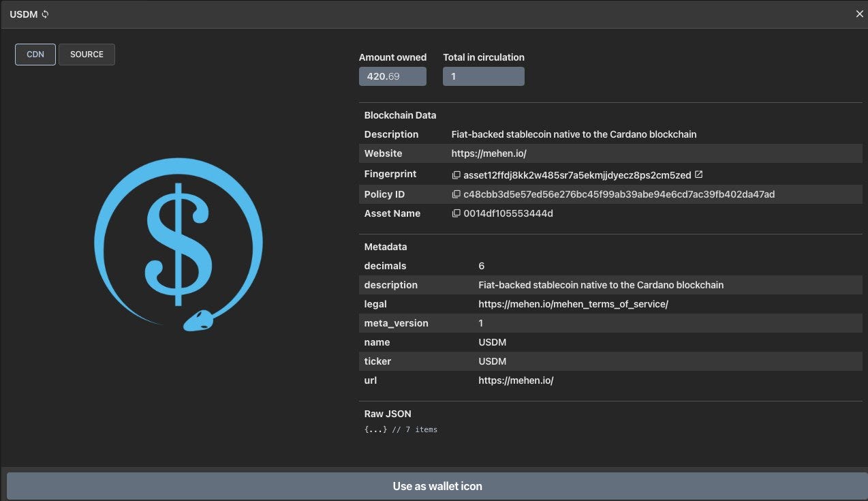Copy the Fingerprint value with its copy icon
This screenshot has height=501, width=868.
click(456, 175)
